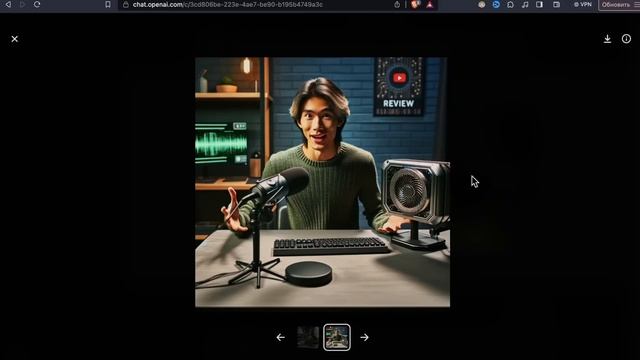Open Brave Shields lion icon
Screen dimensions: 640x360
click(416, 4)
